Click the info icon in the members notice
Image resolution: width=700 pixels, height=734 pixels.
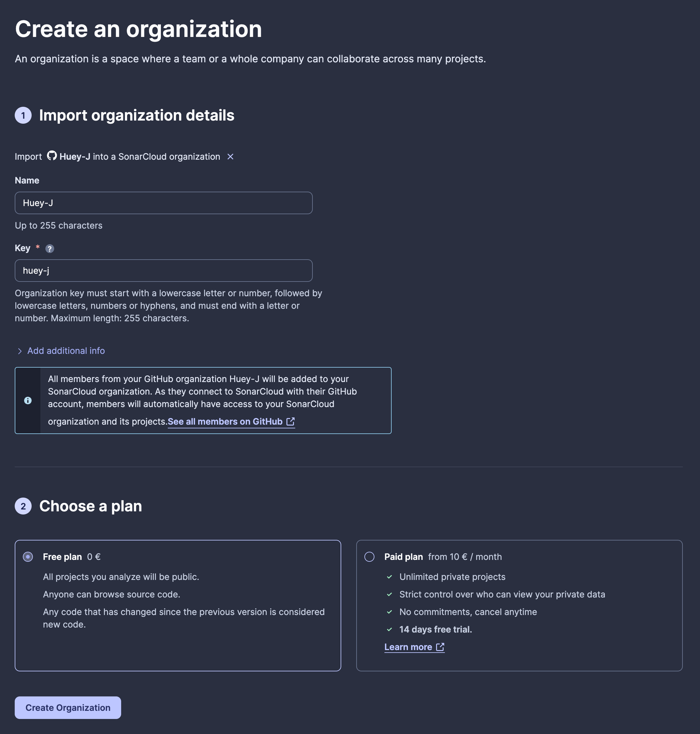point(28,401)
